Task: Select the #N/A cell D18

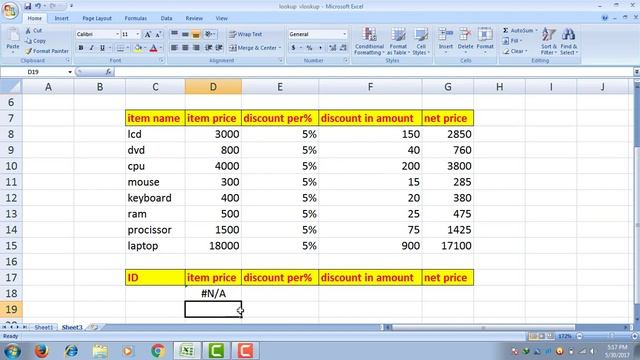Action: point(213,293)
